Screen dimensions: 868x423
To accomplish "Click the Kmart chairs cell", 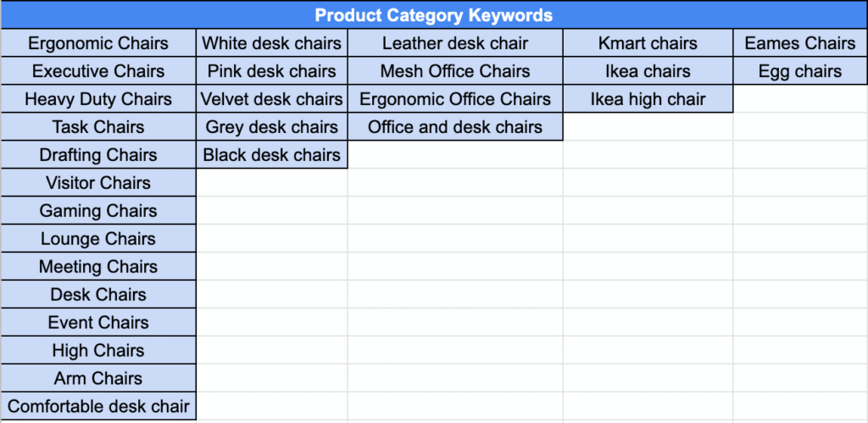I will 648,43.
